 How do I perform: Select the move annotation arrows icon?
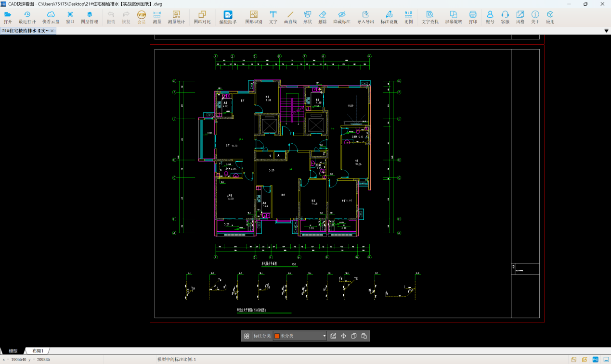tap(344, 336)
